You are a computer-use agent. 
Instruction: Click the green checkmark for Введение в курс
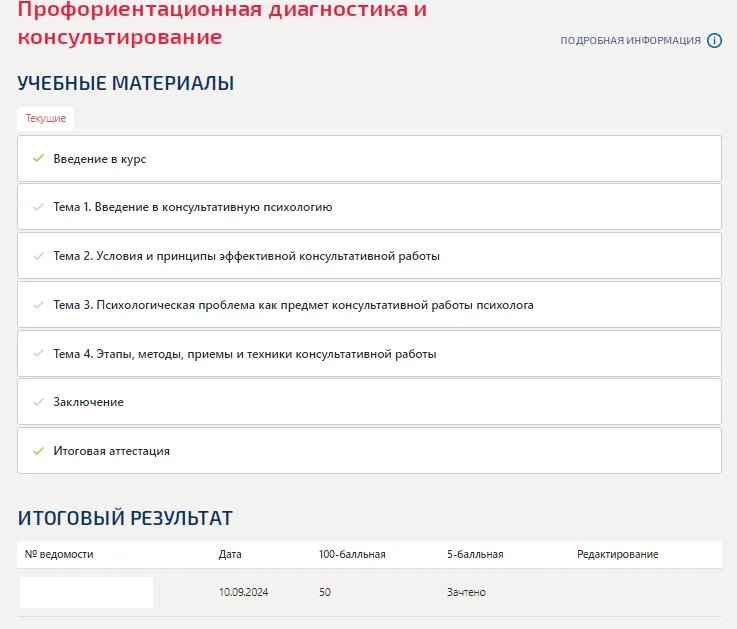click(x=39, y=158)
